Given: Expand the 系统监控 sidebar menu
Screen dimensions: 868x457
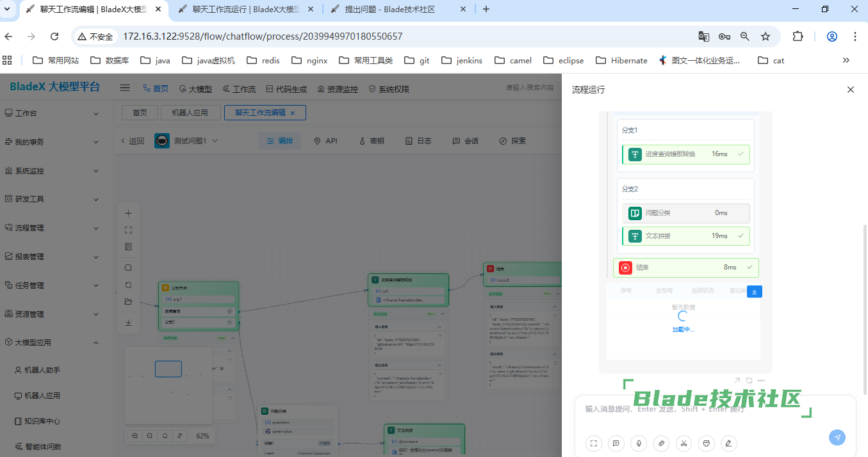Looking at the screenshot, I should pyautogui.click(x=53, y=171).
